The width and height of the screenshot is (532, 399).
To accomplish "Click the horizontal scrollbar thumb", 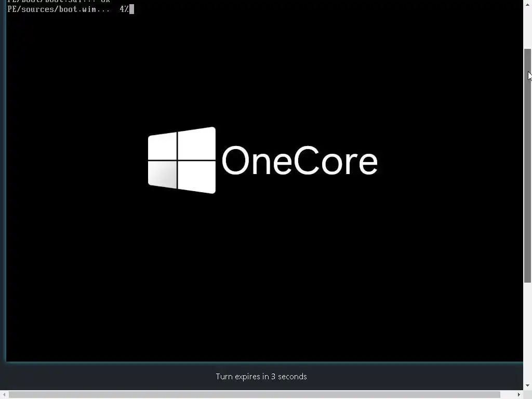I will coord(255,395).
